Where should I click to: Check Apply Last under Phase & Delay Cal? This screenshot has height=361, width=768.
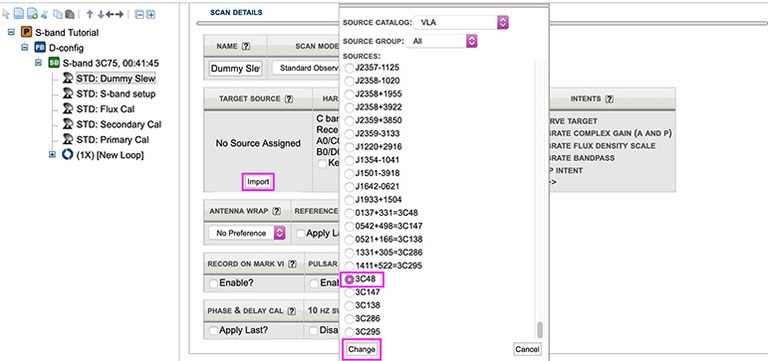pyautogui.click(x=214, y=331)
